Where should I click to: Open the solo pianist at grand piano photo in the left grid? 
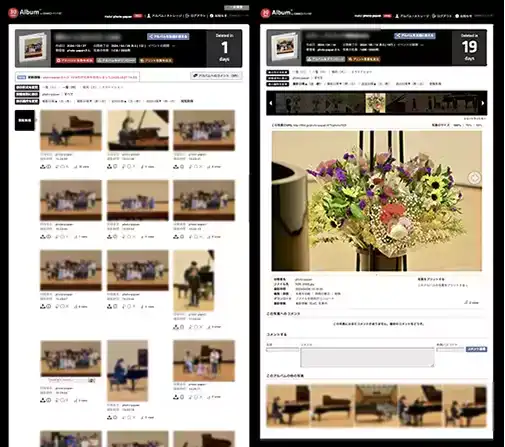coord(71,130)
